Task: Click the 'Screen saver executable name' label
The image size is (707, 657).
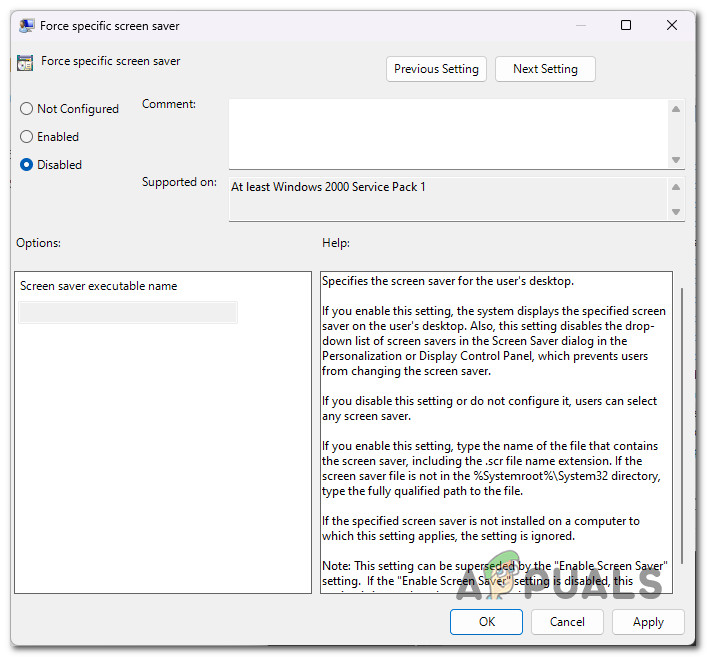Action: click(x=98, y=286)
